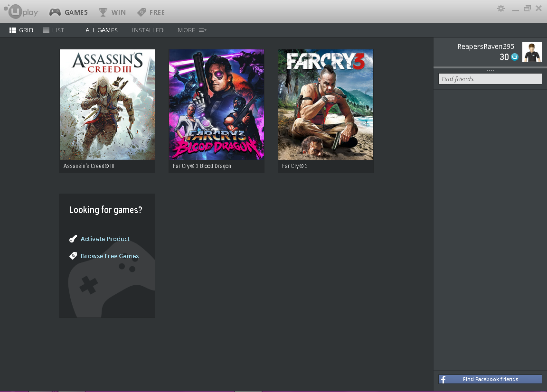This screenshot has height=392, width=547.
Task: Open the Free tab with tag icon
Action: [151, 12]
